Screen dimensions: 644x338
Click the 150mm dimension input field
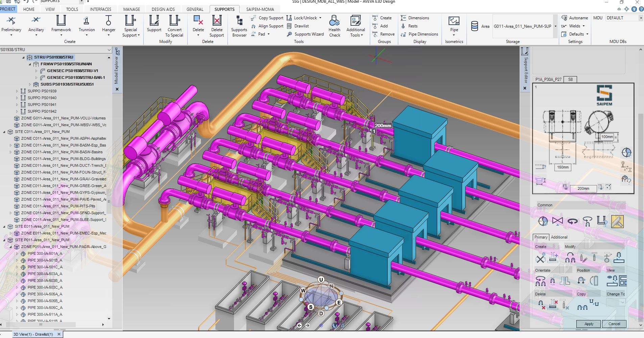tap(563, 167)
